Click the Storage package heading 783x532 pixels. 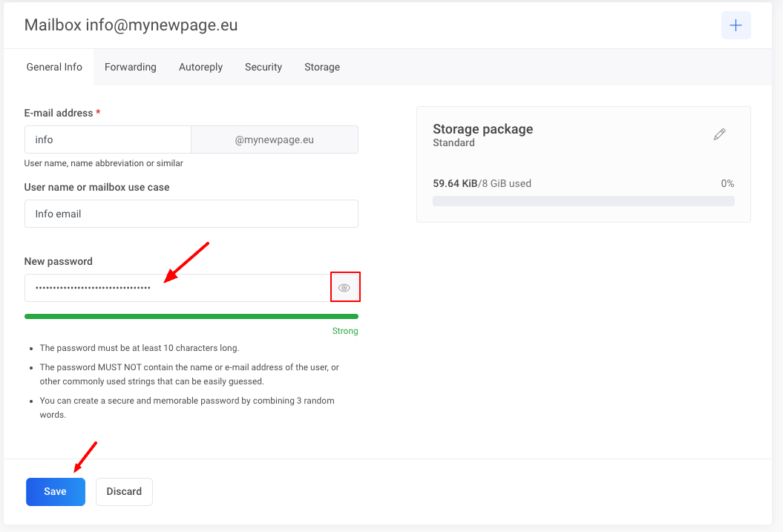point(482,129)
